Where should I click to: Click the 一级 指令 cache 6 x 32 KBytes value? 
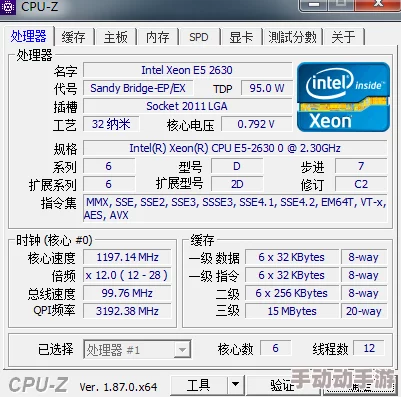point(292,275)
